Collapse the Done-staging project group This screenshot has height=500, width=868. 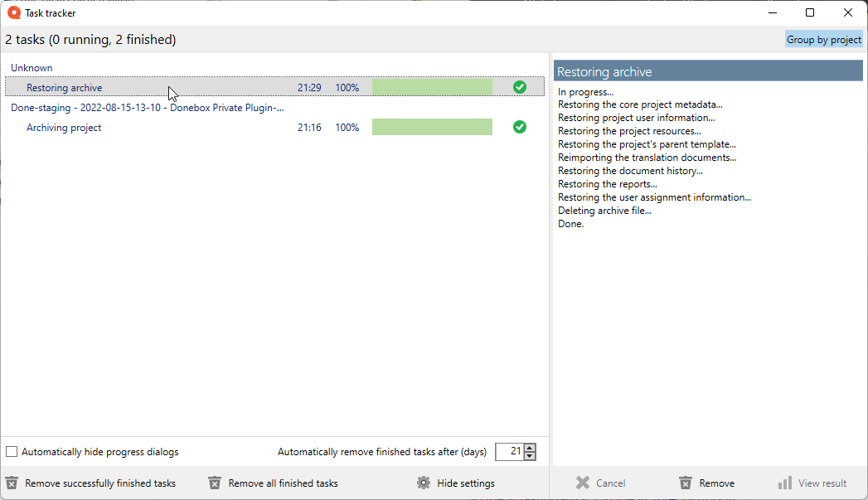click(x=146, y=108)
